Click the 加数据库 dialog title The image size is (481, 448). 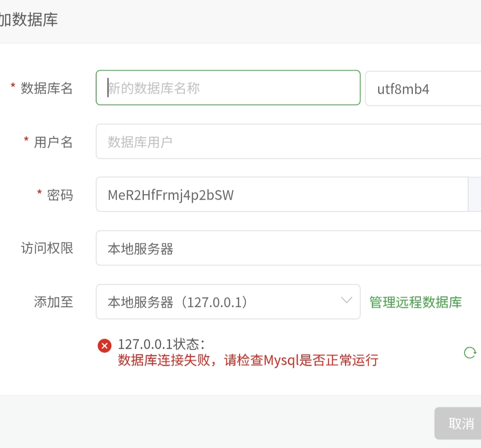tap(29, 20)
